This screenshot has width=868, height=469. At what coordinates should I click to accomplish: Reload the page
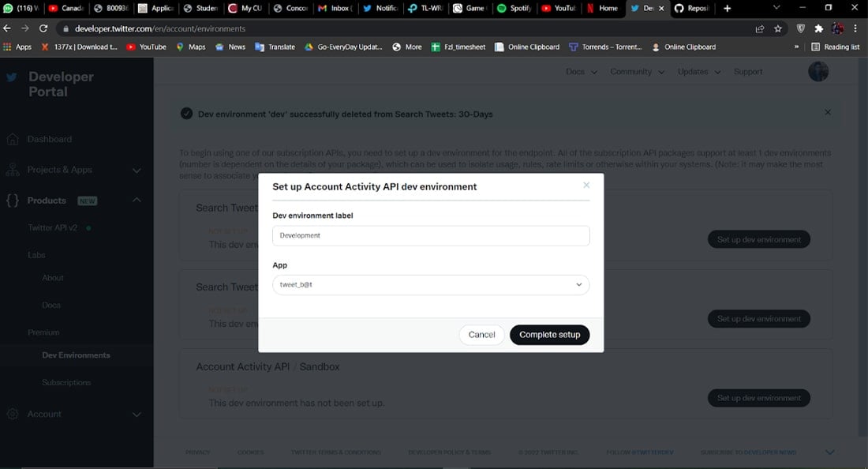[43, 28]
